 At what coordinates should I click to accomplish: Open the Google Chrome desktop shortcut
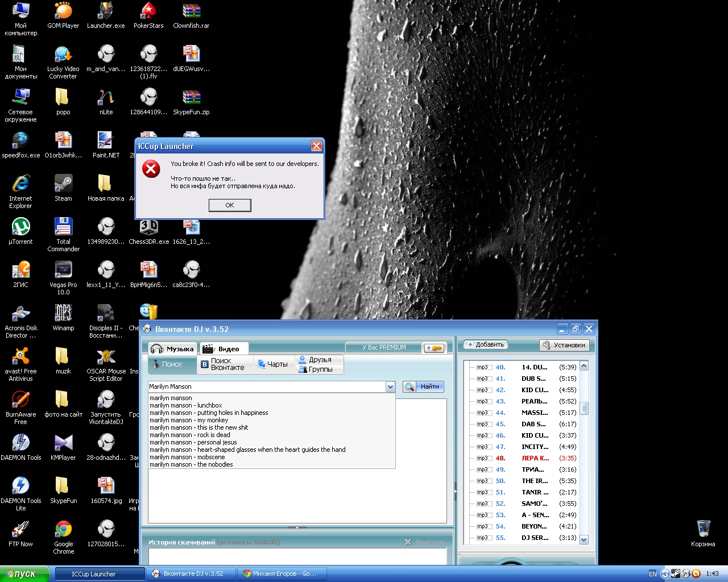coord(63,537)
